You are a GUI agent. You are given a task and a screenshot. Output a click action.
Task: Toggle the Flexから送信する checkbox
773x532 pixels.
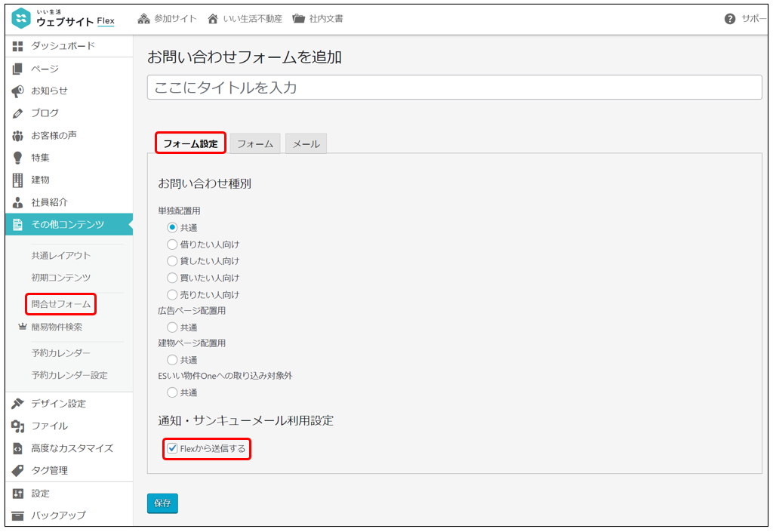(173, 448)
